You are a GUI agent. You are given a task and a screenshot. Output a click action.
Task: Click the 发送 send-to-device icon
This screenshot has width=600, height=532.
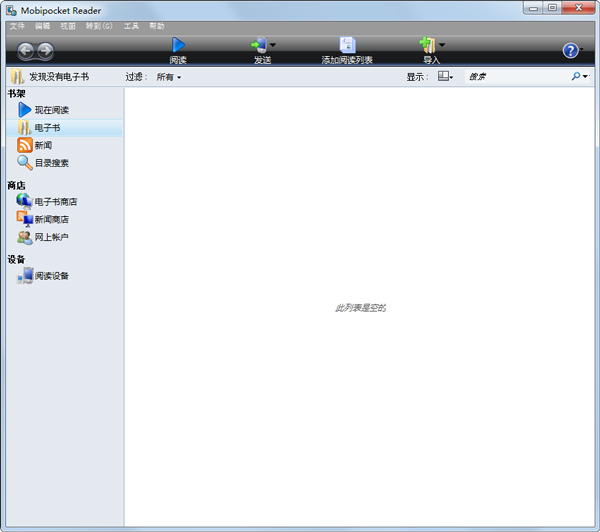point(259,45)
